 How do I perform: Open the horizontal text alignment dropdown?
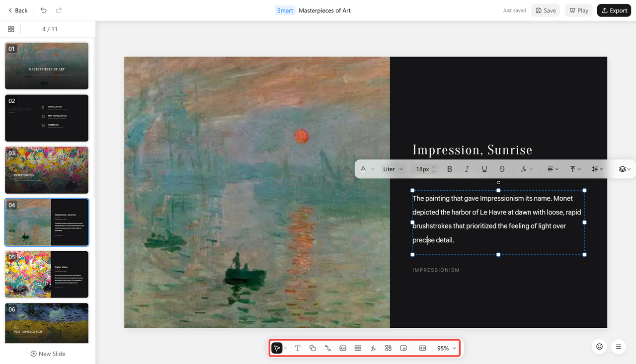click(x=553, y=169)
